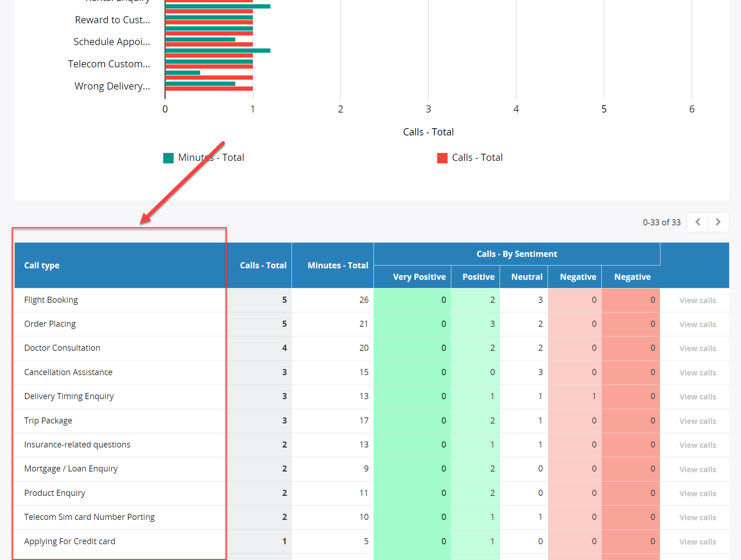View calls for Cancellation Assistance

[698, 373]
